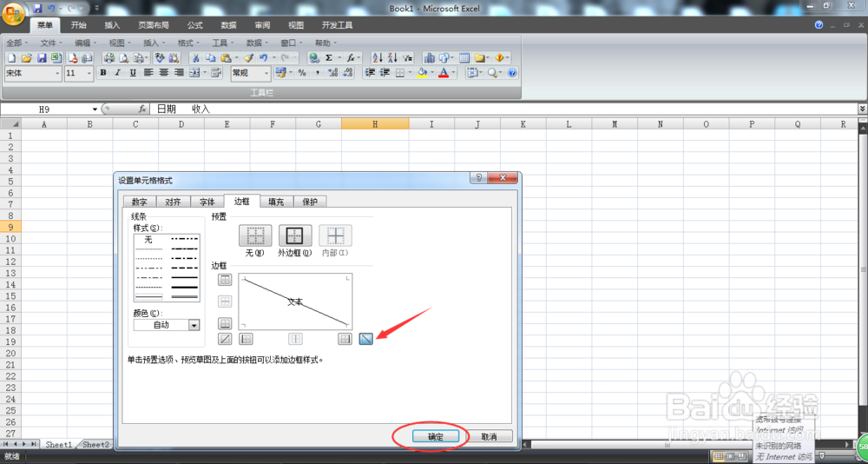The height and width of the screenshot is (464, 868).
Task: Open the 页面布局 ribbon tab
Action: pyautogui.click(x=154, y=25)
